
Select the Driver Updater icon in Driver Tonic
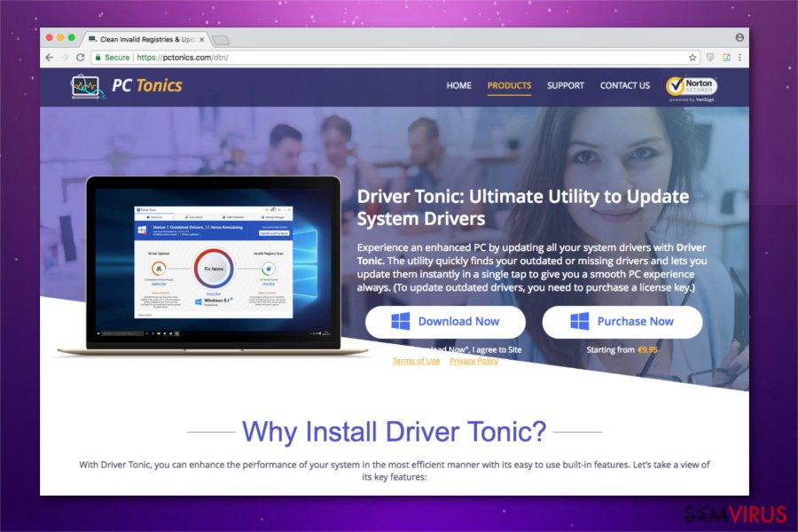tap(159, 269)
